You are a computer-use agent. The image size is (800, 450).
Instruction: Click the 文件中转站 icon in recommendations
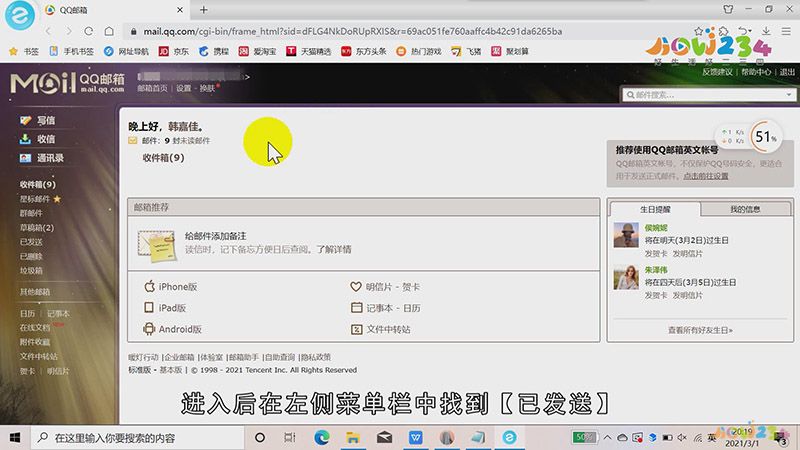pos(357,330)
